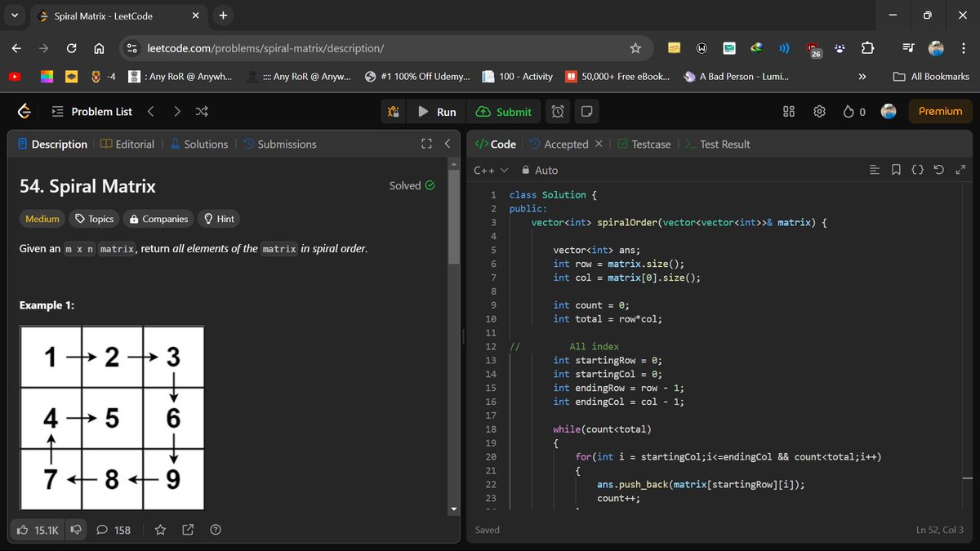Viewport: 980px width, 551px height.
Task: Switch to the Test Result tab
Action: click(717, 144)
